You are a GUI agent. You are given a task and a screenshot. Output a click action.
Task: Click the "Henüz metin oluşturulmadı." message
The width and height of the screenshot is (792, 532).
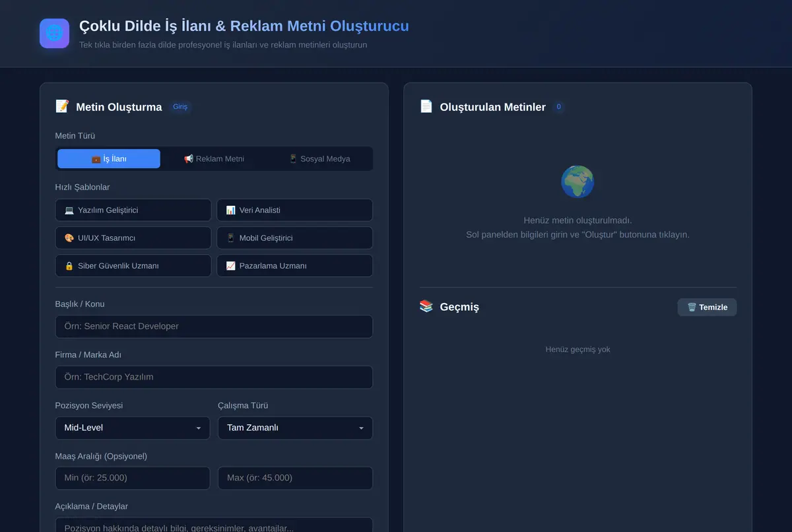[577, 220]
